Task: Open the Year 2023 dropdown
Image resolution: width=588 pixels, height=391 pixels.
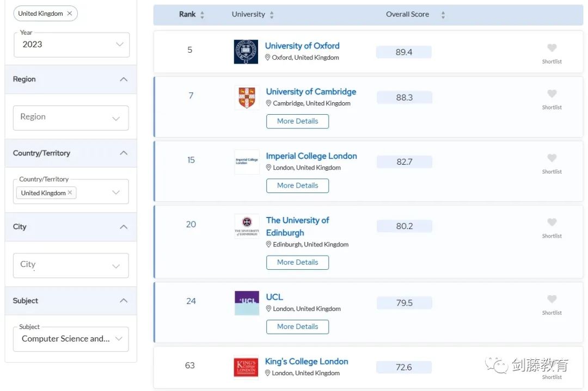Action: (72, 45)
